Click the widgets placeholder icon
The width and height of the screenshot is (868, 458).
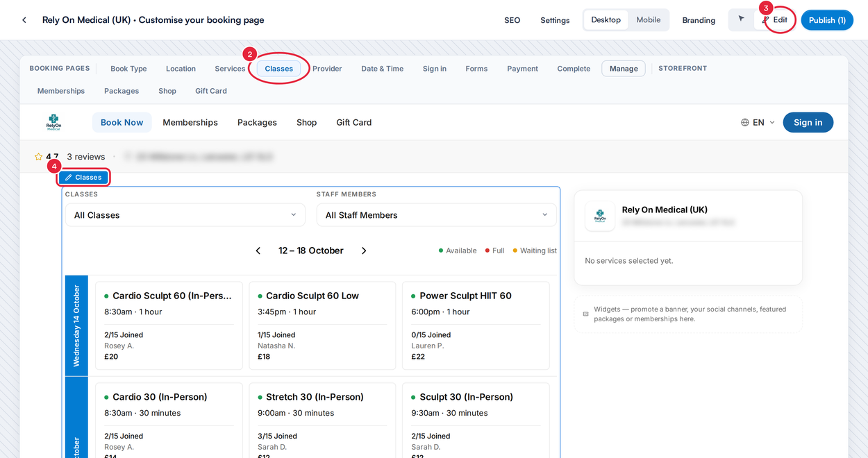pyautogui.click(x=585, y=314)
